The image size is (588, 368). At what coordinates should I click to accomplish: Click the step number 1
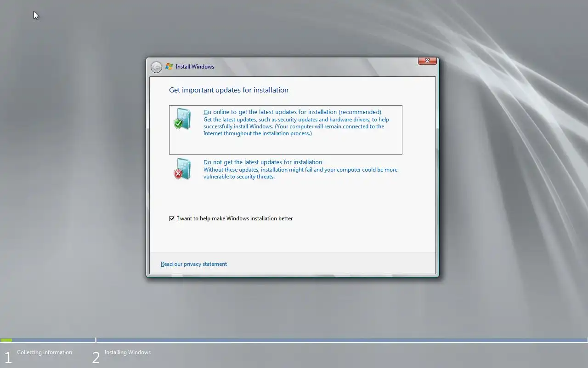tap(7, 357)
